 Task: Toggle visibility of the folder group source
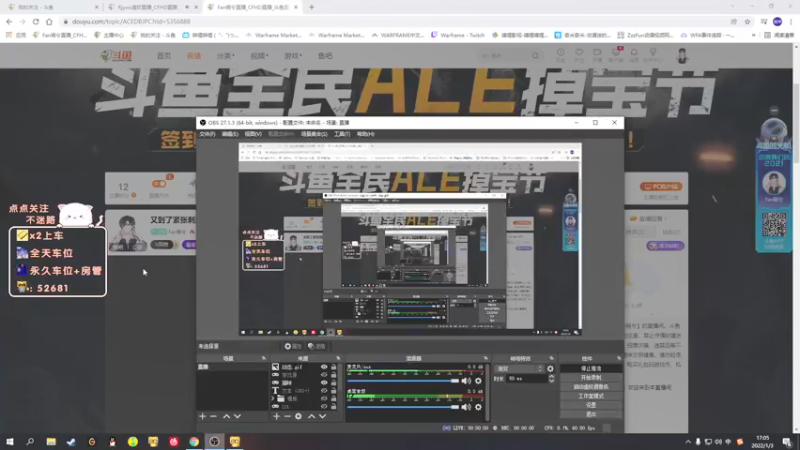(324, 398)
